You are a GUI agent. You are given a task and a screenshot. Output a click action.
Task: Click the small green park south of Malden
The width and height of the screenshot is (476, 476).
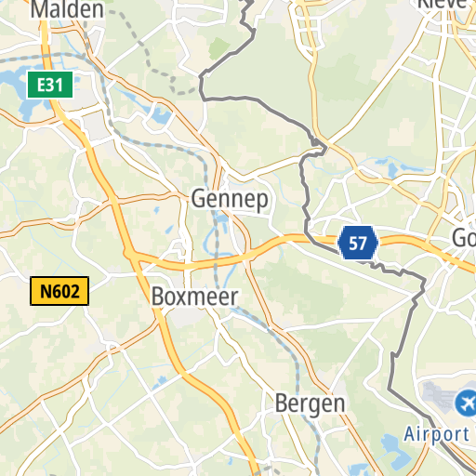point(219,48)
